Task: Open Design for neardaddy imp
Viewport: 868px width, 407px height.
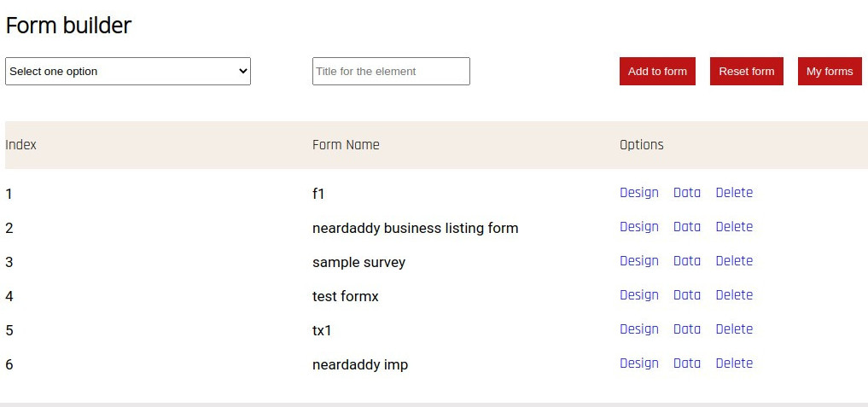Action: 638,363
